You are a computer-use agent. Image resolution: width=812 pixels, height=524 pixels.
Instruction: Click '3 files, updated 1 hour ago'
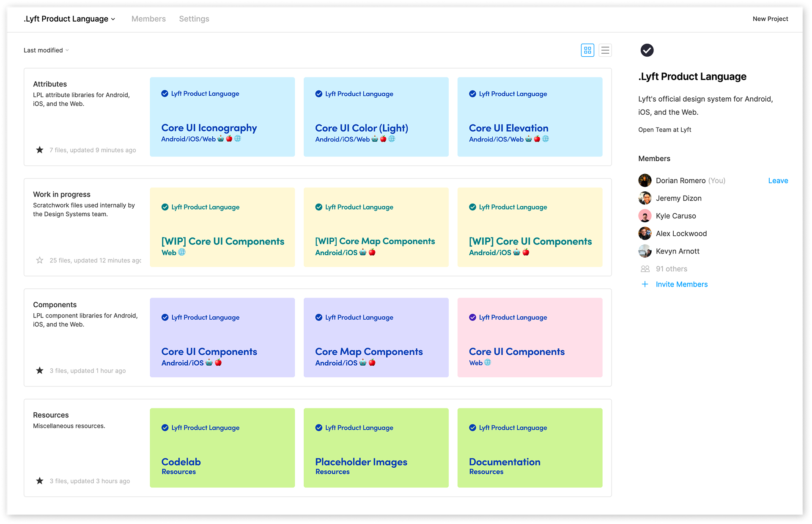88,371
